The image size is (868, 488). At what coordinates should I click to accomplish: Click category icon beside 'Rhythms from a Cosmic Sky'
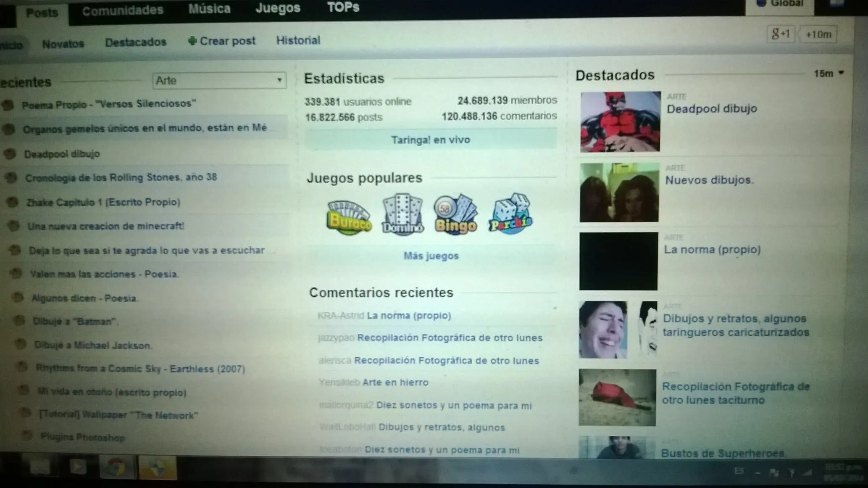pos(22,368)
